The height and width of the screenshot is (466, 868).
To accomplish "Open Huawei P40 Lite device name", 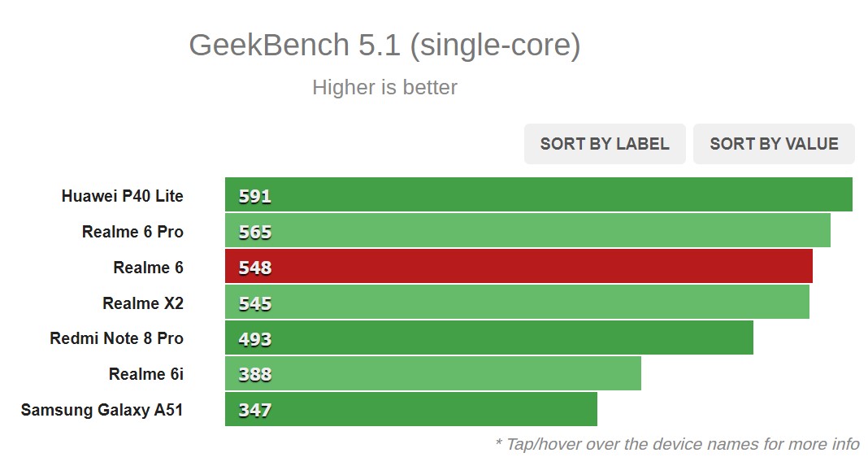I will point(123,196).
